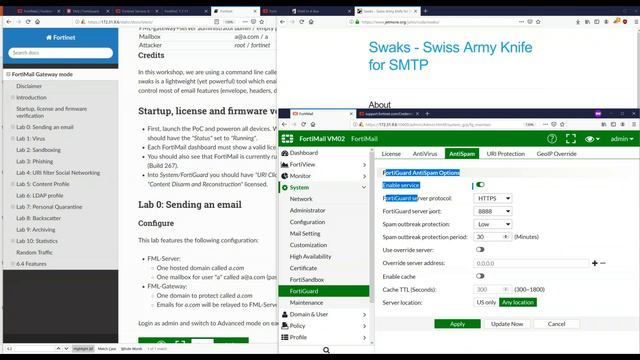The width and height of the screenshot is (640, 360).
Task: Click the sidebar search magnifier icon
Action: tap(326, 350)
